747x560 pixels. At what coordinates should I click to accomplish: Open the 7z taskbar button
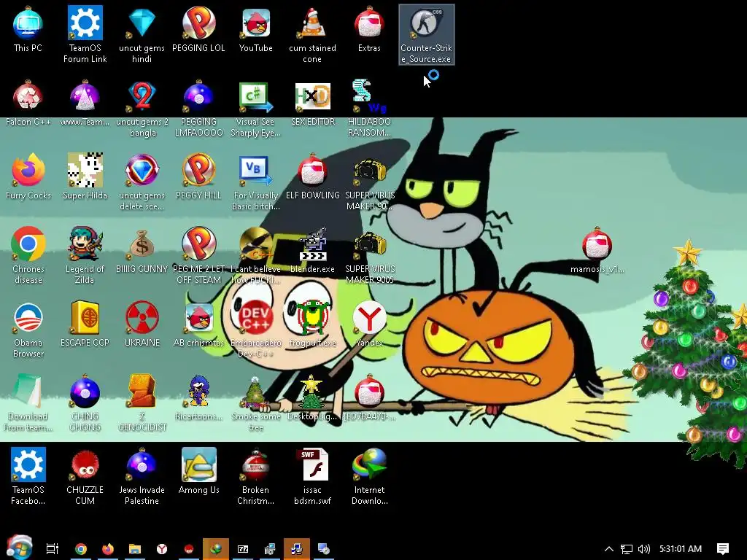click(243, 549)
